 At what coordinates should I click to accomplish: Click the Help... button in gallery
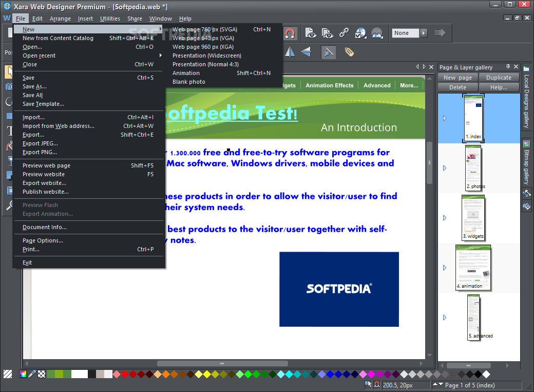click(499, 88)
